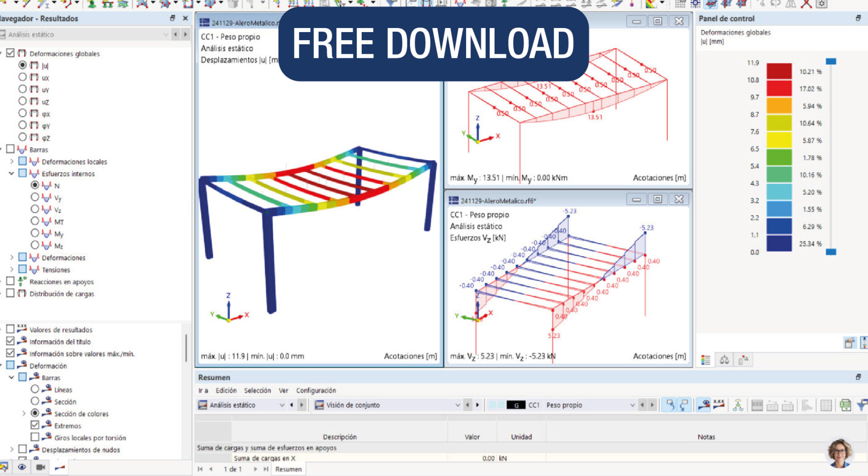Uncheck the Extremos checkbox
Image resolution: width=868 pixels, height=476 pixels.
pyautogui.click(x=35, y=425)
